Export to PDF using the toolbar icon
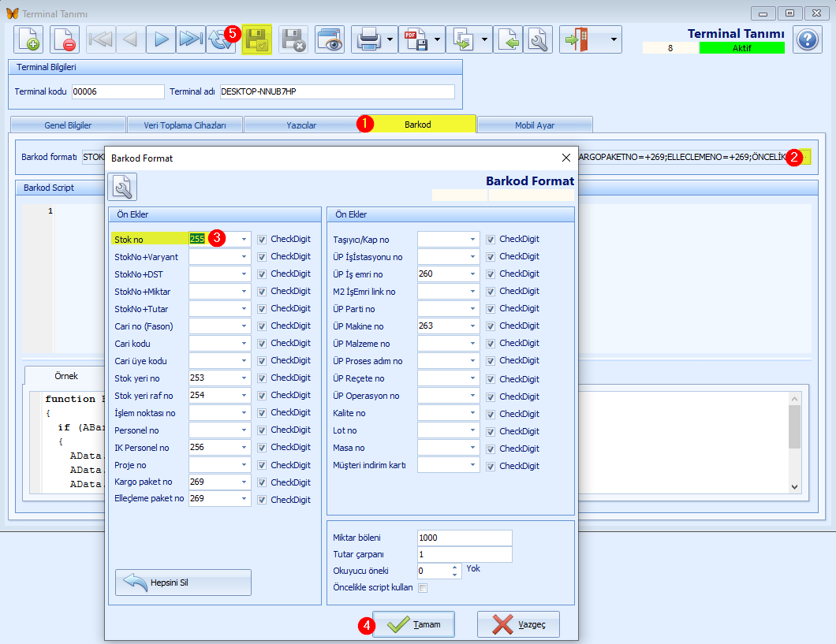This screenshot has width=836, height=644. click(x=416, y=39)
